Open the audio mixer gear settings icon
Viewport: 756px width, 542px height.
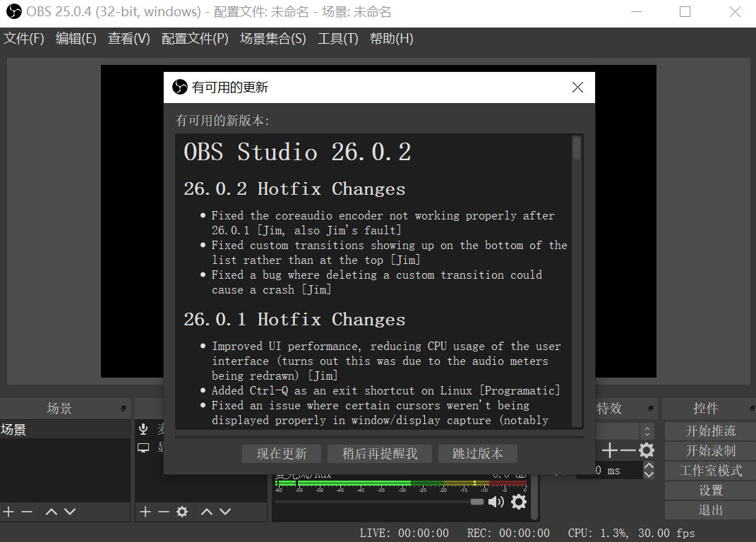[519, 502]
